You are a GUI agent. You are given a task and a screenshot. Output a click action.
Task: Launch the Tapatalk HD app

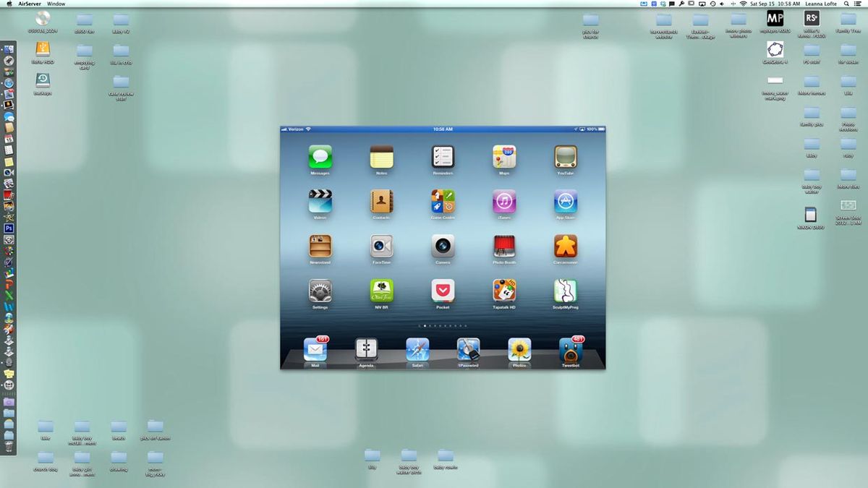[504, 291]
